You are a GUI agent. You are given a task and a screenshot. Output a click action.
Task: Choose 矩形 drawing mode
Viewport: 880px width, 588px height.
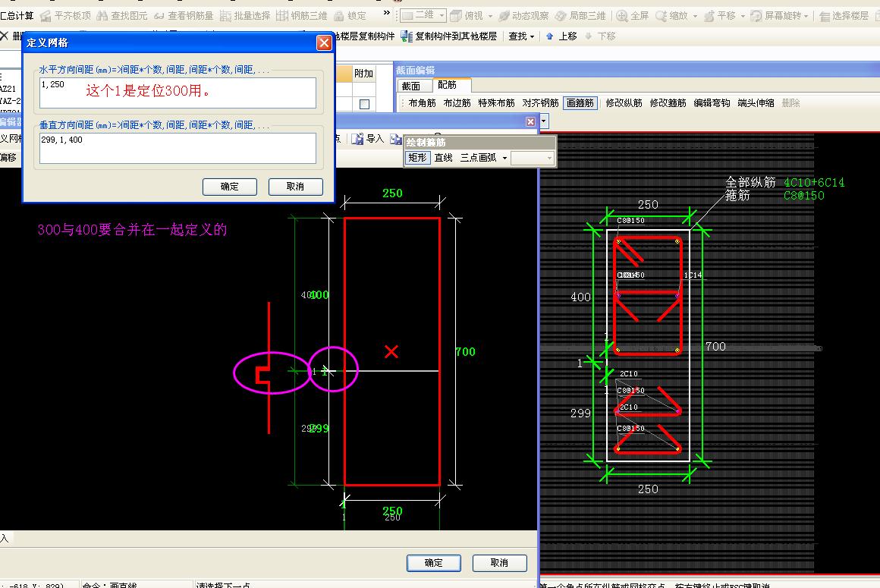pyautogui.click(x=417, y=158)
